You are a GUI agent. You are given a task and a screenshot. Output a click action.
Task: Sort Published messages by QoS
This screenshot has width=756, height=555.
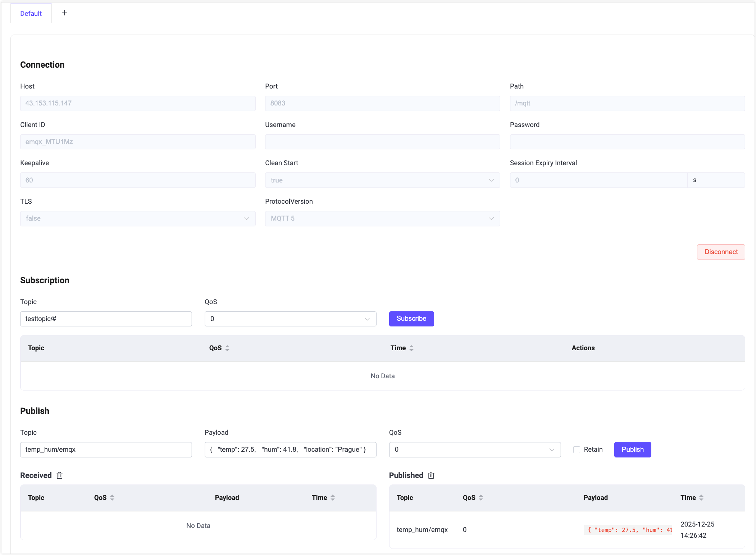coord(481,497)
